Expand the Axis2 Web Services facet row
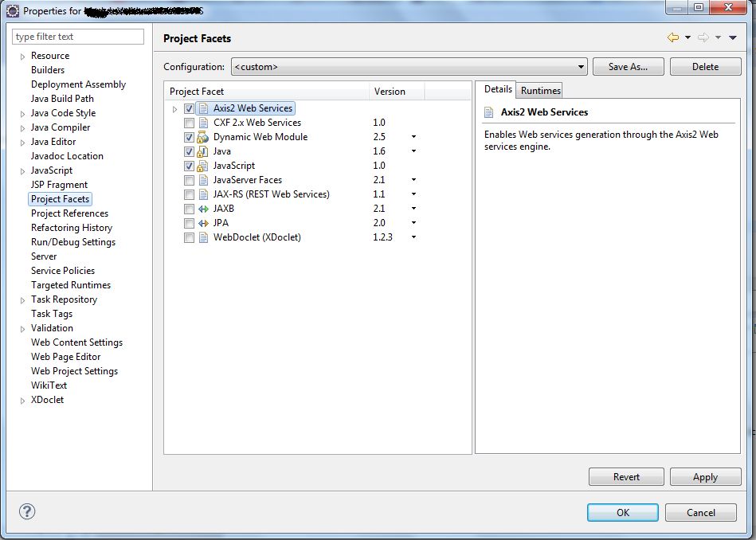 174,109
